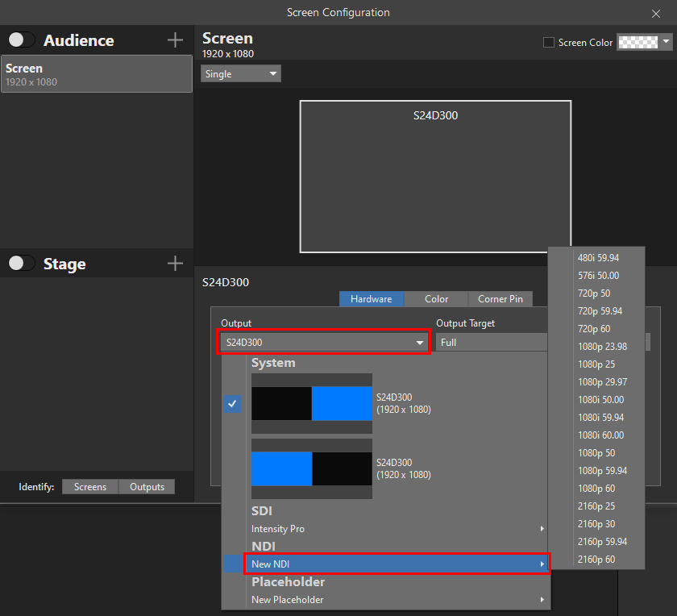Select 1080p 59.94 NDI format
Viewport: 677px width, 616px height.
pyautogui.click(x=602, y=471)
